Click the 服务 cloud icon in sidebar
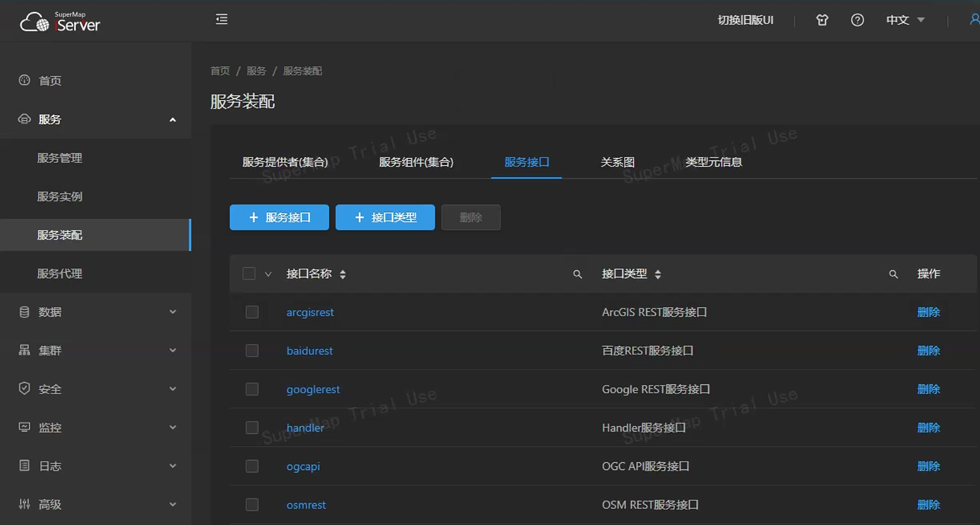The height and width of the screenshot is (525, 980). point(24,119)
